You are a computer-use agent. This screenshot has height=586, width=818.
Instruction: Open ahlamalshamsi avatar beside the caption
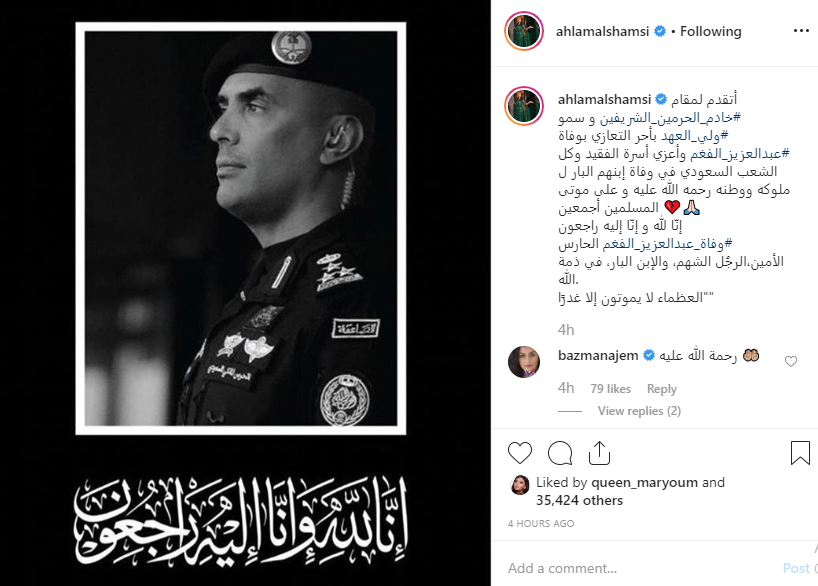click(524, 106)
